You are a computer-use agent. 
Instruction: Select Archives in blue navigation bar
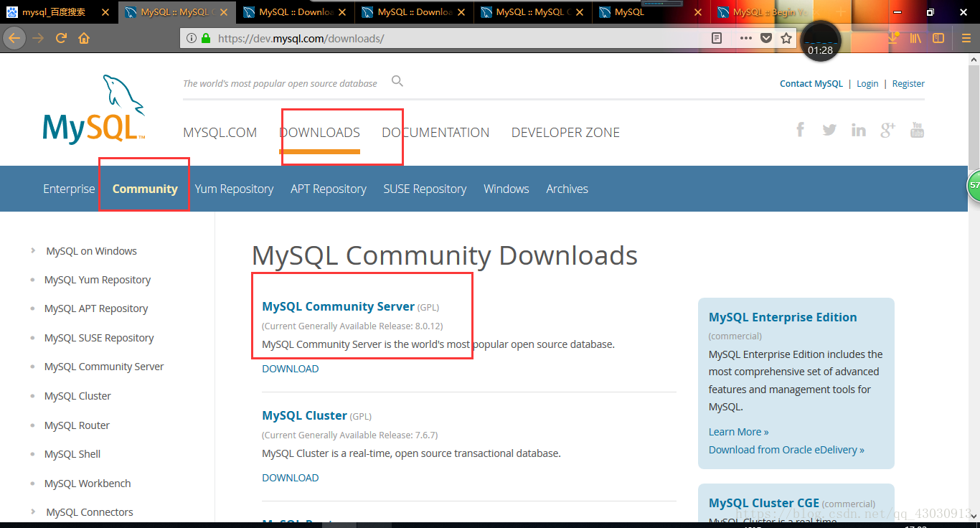pyautogui.click(x=567, y=189)
